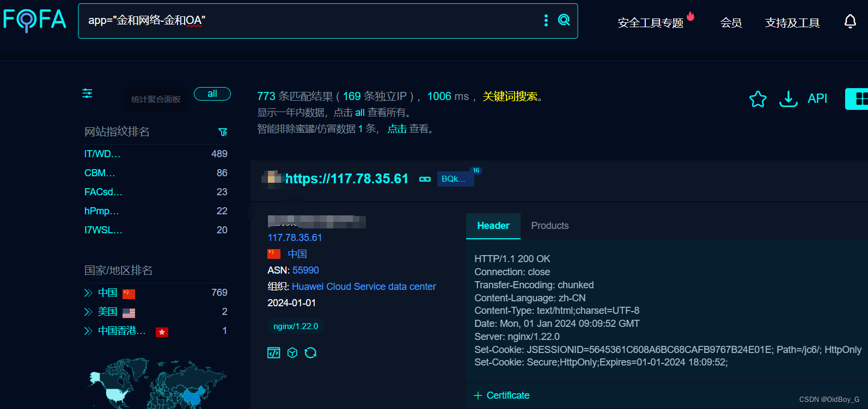Click the 关键词搜索 link
868x409 pixels.
[x=510, y=96]
